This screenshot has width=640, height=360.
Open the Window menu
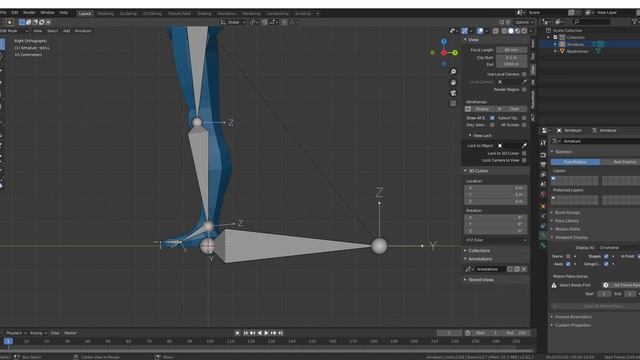tap(47, 13)
